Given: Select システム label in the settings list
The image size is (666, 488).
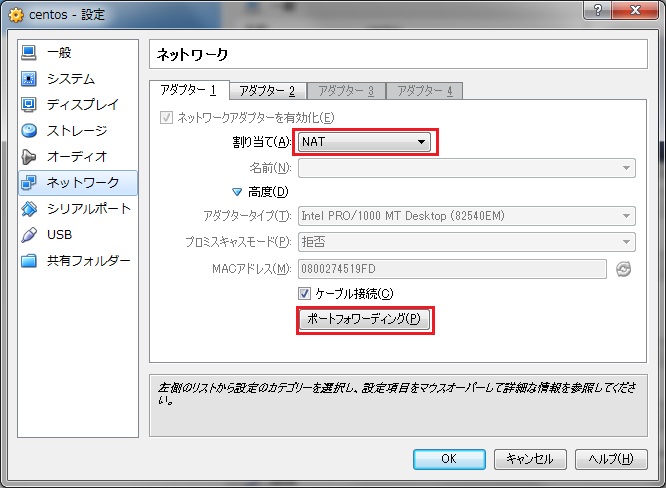Looking at the screenshot, I should click(x=71, y=79).
